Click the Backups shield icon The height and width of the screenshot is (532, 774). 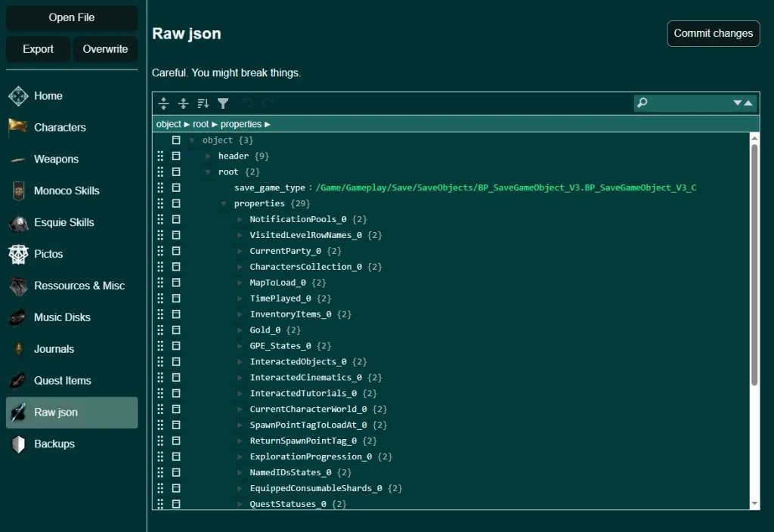18,444
